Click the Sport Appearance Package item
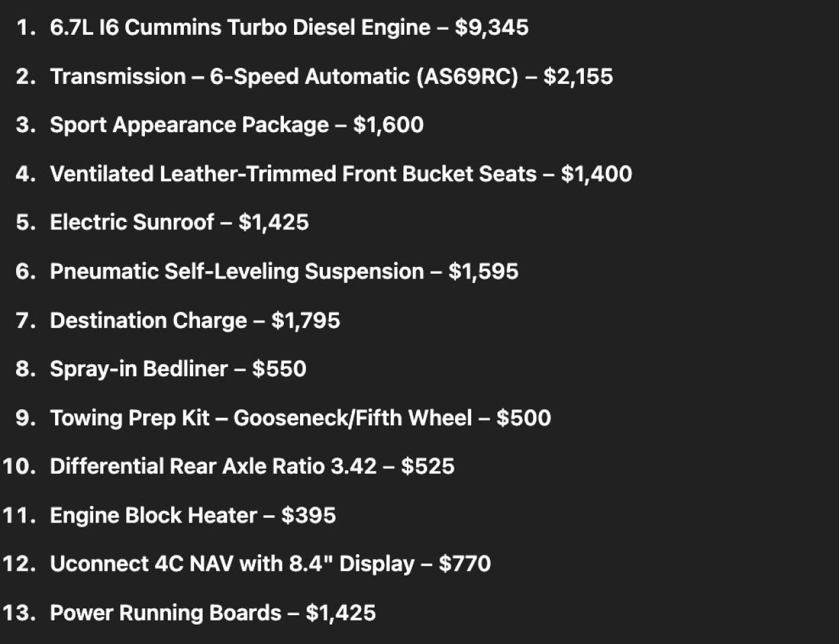839x644 pixels. pos(237,125)
